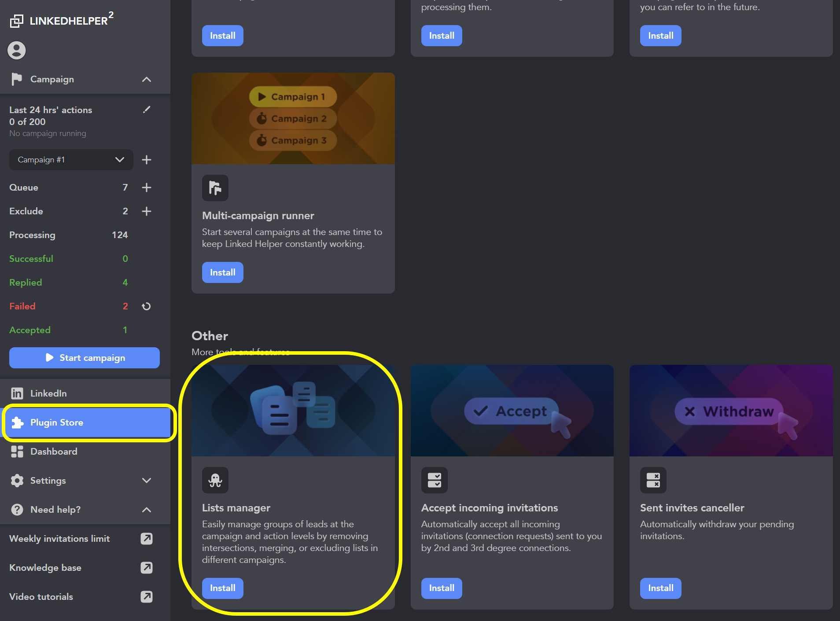Click Accept incoming invitations title
Image resolution: width=840 pixels, height=621 pixels.
490,508
